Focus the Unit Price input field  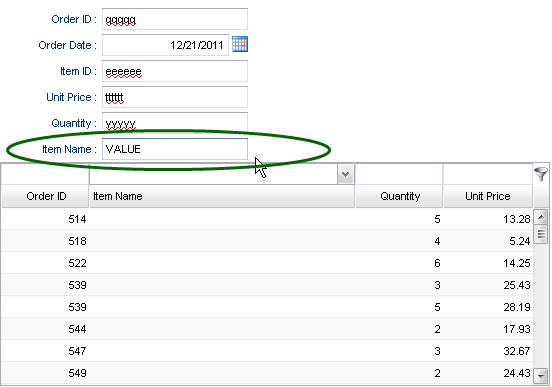[x=175, y=97]
